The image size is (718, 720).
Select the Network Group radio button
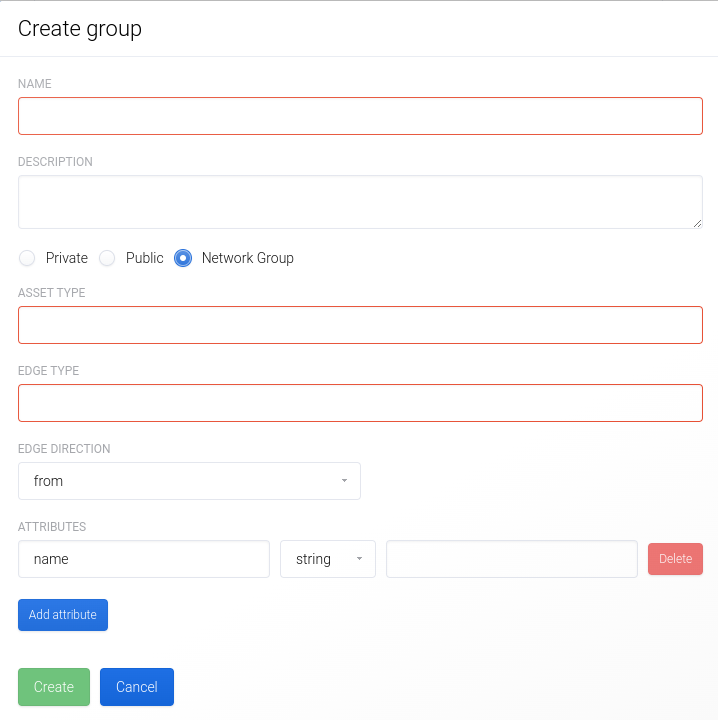click(x=183, y=258)
